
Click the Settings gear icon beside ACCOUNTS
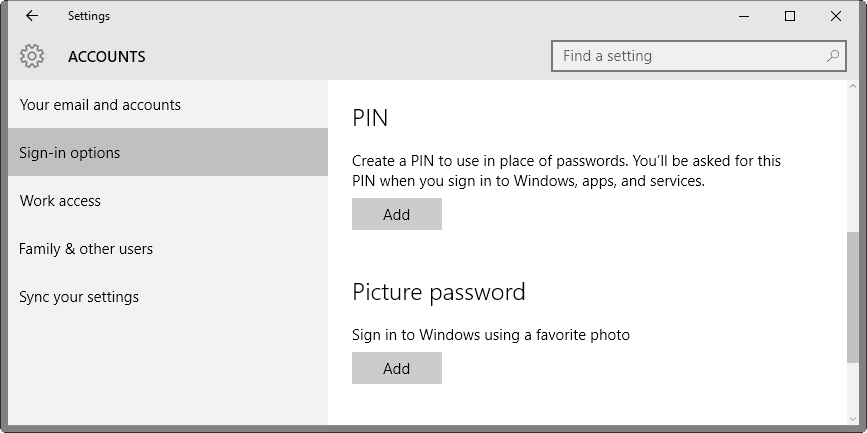pyautogui.click(x=32, y=56)
